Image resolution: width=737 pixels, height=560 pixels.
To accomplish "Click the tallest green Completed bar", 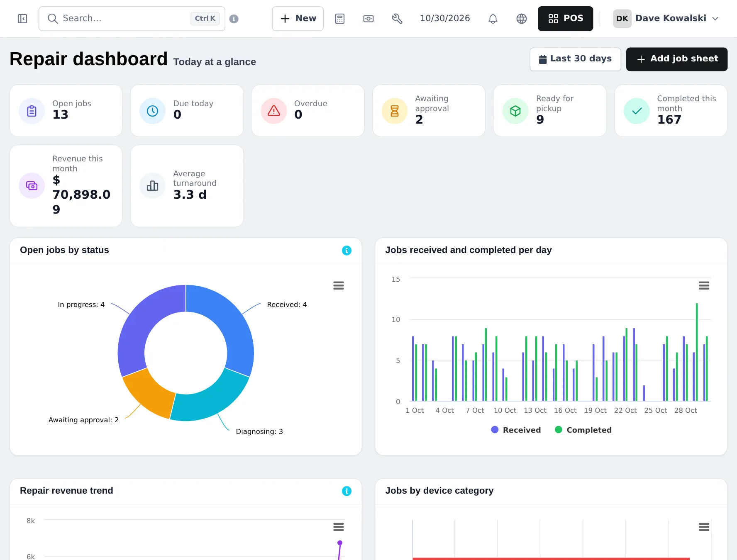I will (x=697, y=352).
